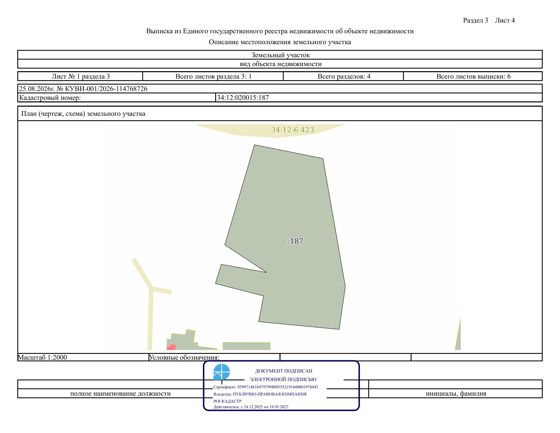
Task: Click the blue Rosreestr logo in signature stamp
Action: click(221, 373)
